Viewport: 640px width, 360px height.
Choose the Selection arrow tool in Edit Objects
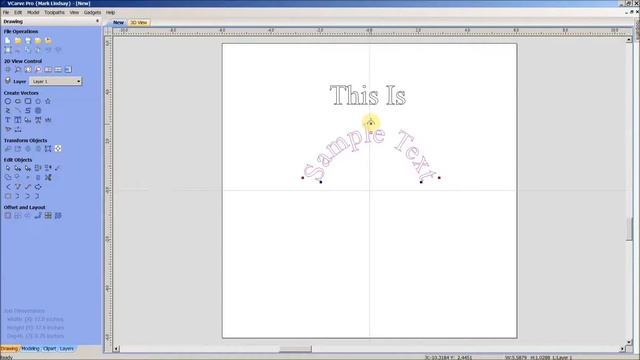(8, 168)
